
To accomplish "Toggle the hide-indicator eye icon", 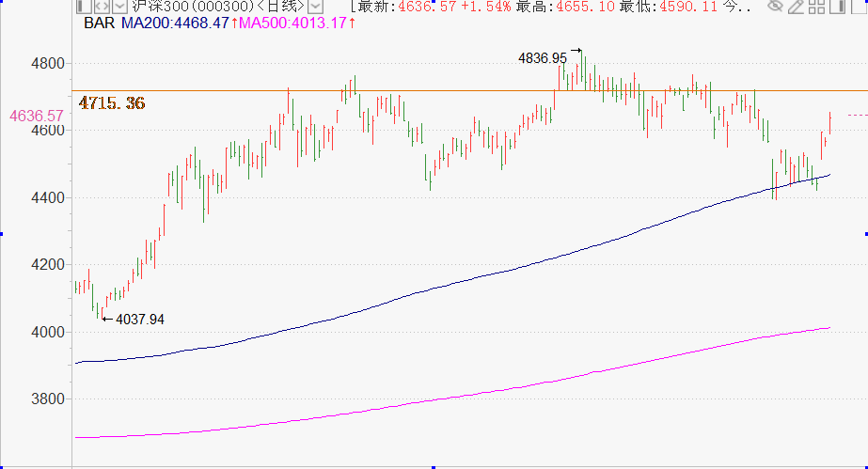I will click(776, 6).
